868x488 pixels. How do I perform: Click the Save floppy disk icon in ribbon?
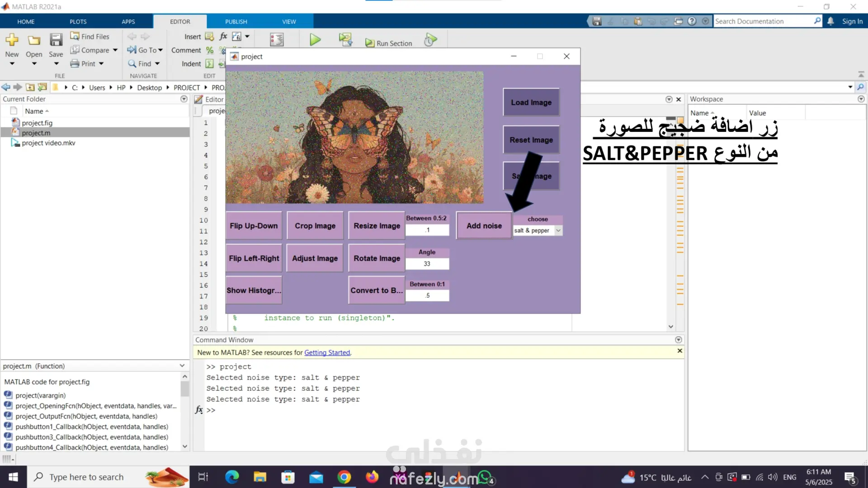point(56,40)
